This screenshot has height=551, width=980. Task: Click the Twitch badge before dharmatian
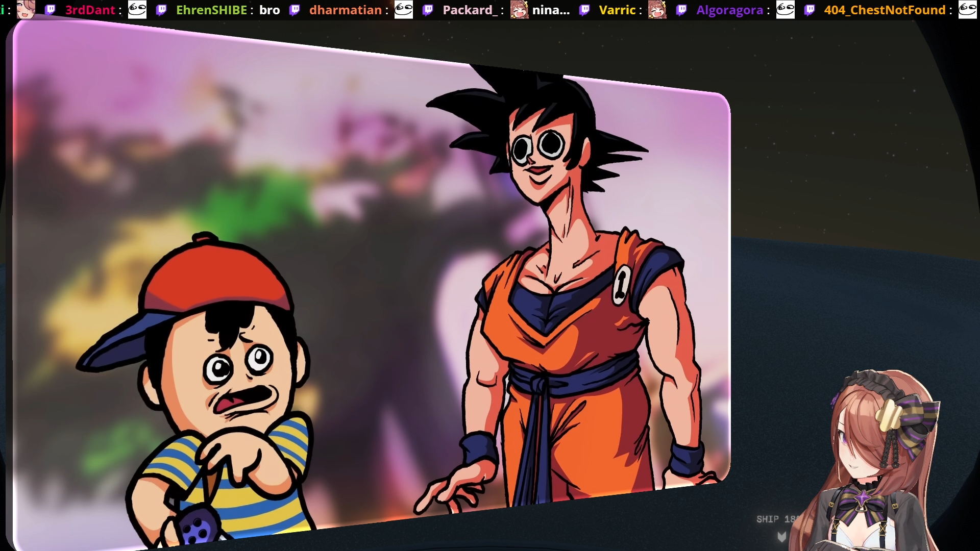pos(295,10)
